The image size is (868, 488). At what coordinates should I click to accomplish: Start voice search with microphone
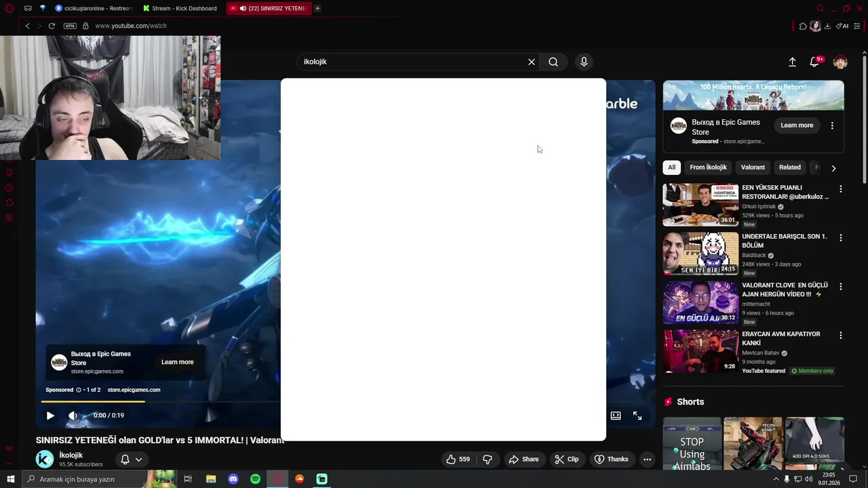584,62
